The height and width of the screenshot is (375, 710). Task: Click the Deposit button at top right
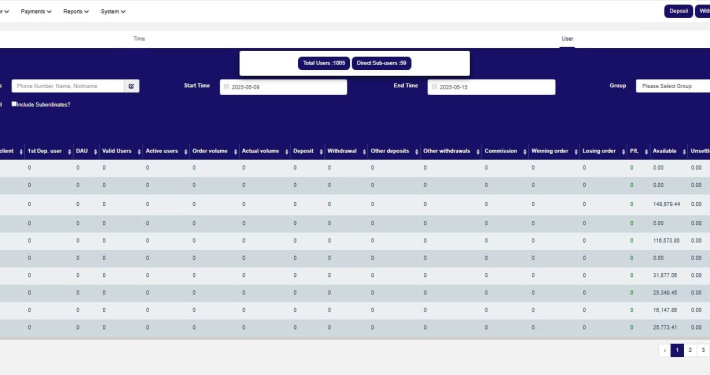678,11
